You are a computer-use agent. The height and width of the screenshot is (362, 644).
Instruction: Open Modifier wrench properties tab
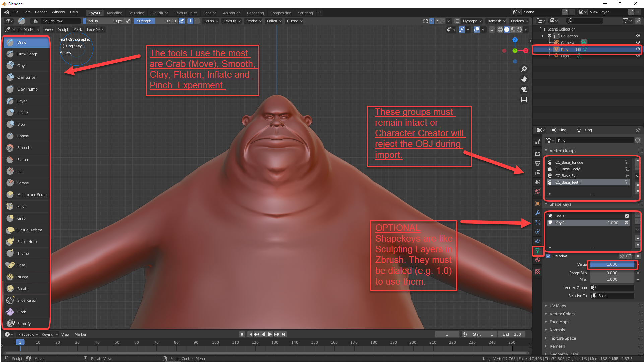pos(538,213)
